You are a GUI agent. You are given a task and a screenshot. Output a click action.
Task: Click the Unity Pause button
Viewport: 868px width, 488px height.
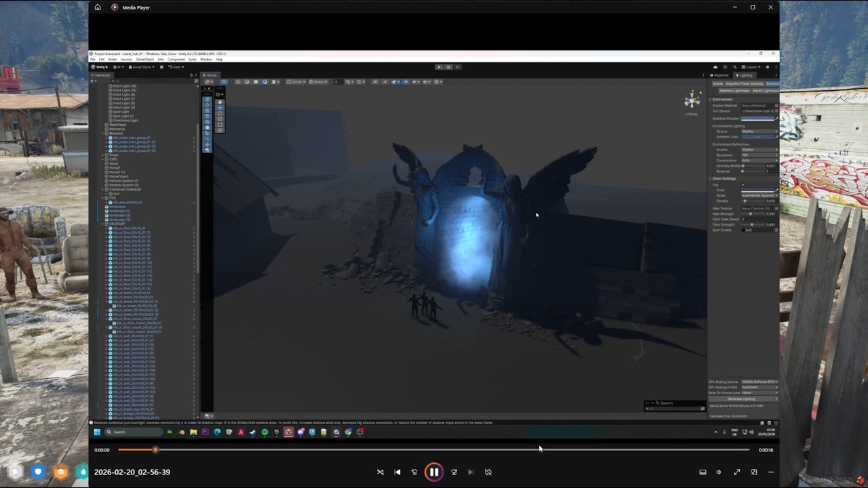448,67
